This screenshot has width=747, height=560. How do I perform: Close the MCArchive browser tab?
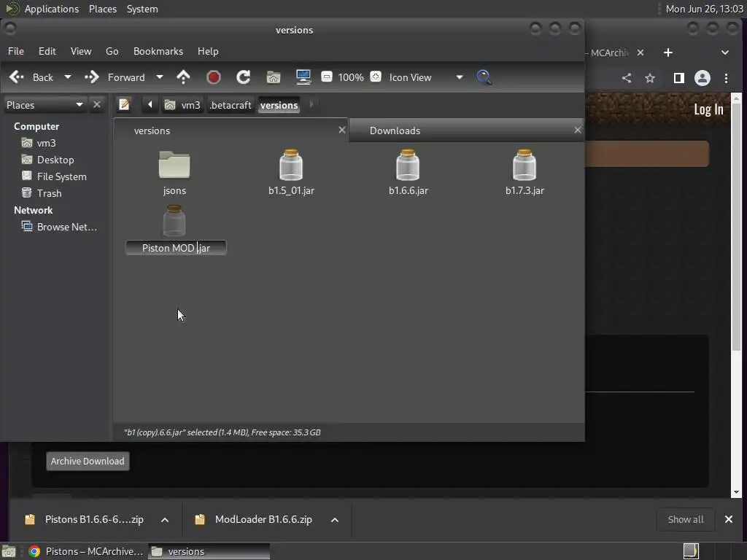(640, 52)
